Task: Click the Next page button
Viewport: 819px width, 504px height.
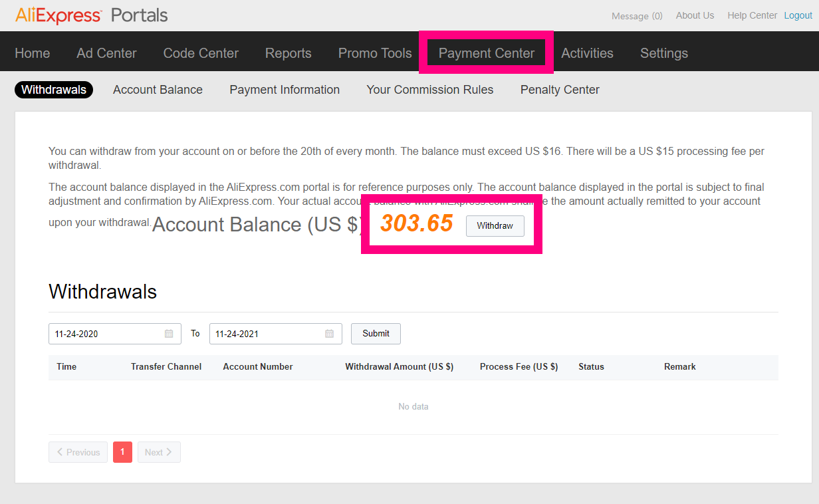Action: point(159,452)
